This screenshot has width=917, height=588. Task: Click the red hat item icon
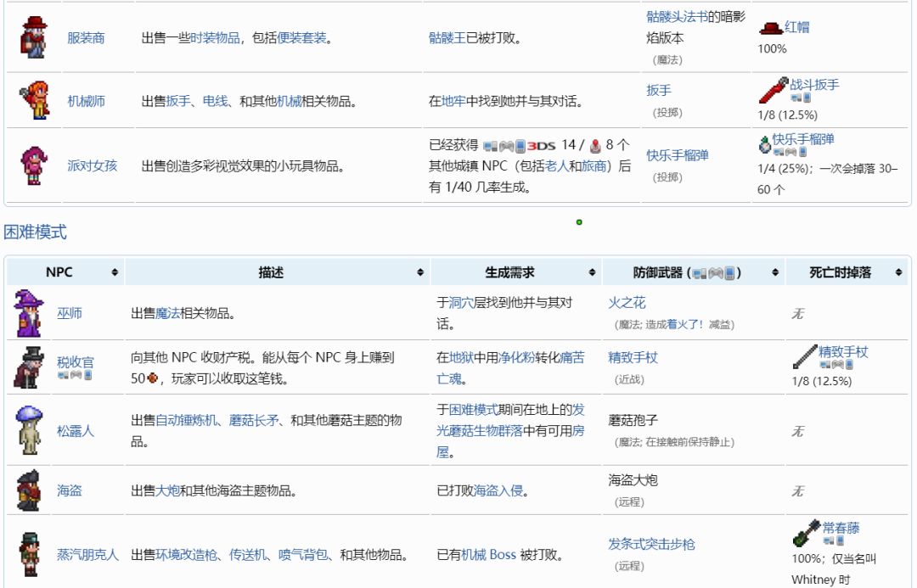click(x=770, y=27)
